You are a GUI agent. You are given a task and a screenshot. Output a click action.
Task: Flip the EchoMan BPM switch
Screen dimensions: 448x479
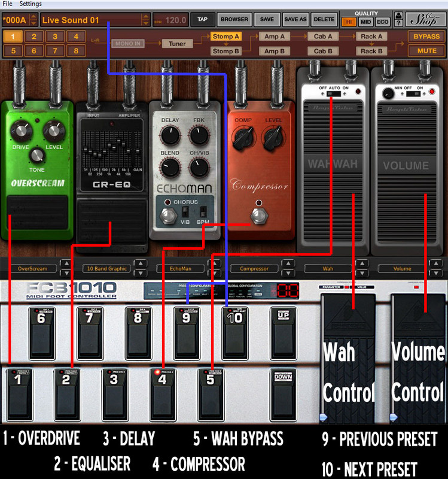pos(203,211)
